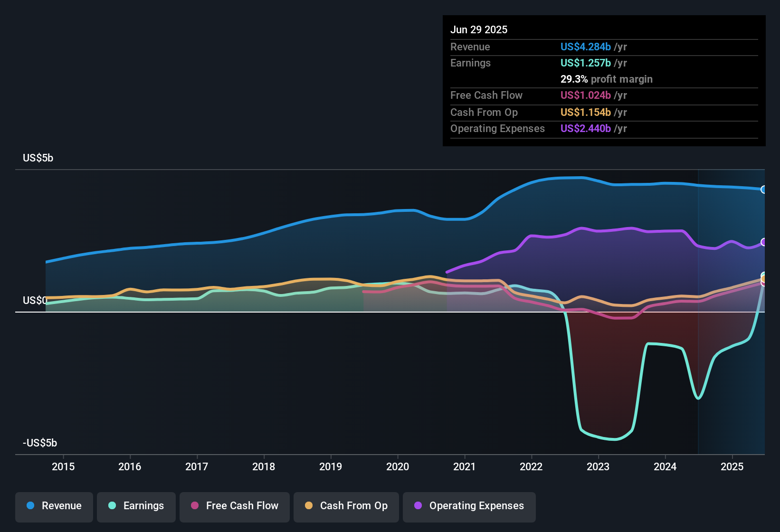Click the 2023 x-axis year label

598,466
